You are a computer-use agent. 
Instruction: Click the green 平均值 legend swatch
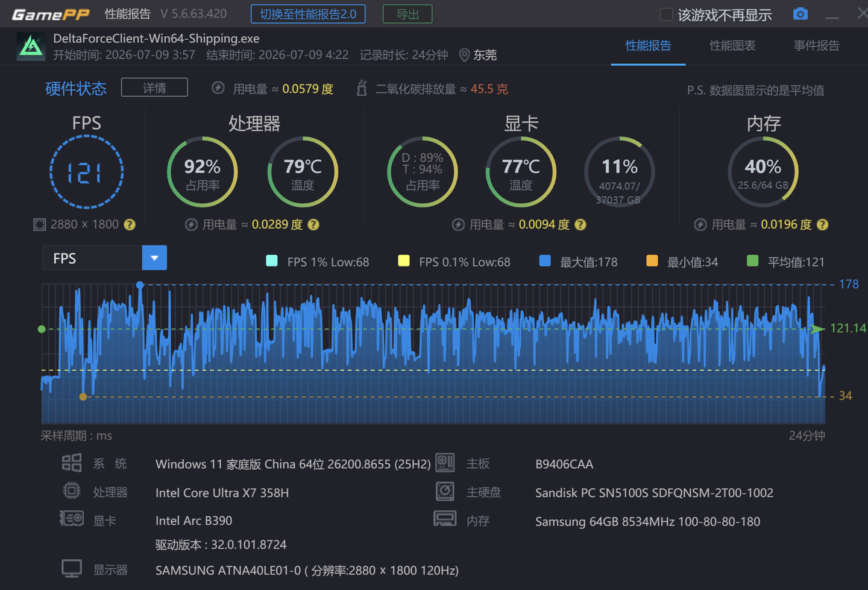tap(752, 261)
